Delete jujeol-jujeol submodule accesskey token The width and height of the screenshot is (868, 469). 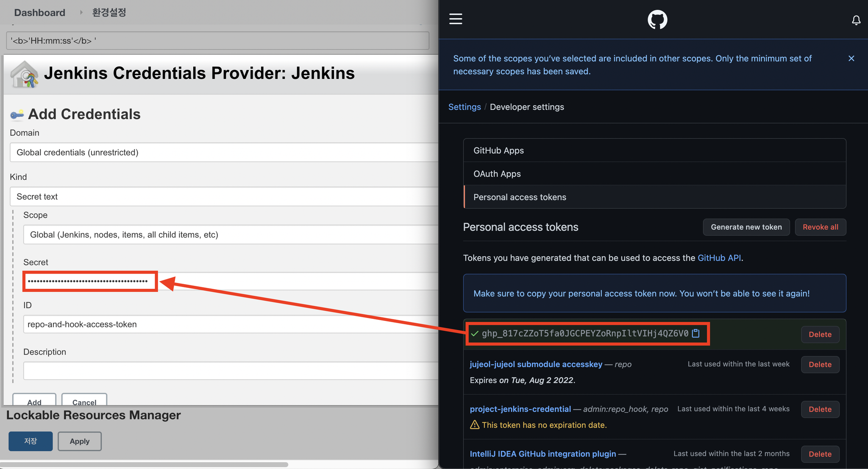820,364
